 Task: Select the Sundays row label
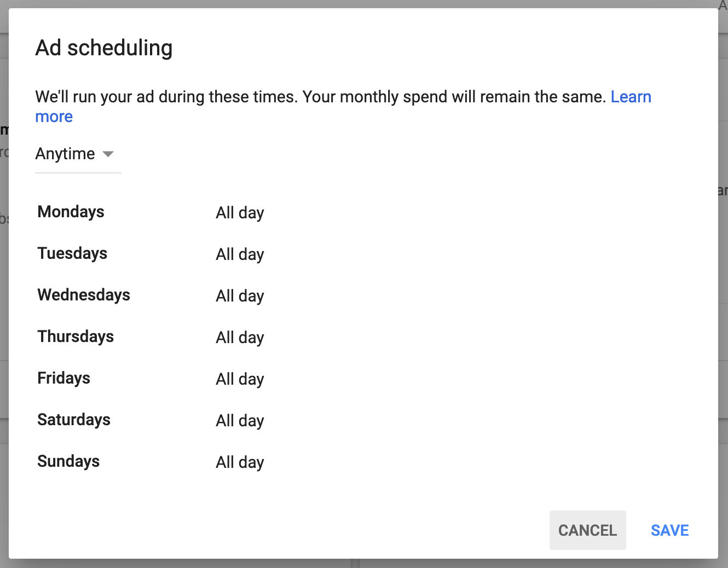point(68,461)
